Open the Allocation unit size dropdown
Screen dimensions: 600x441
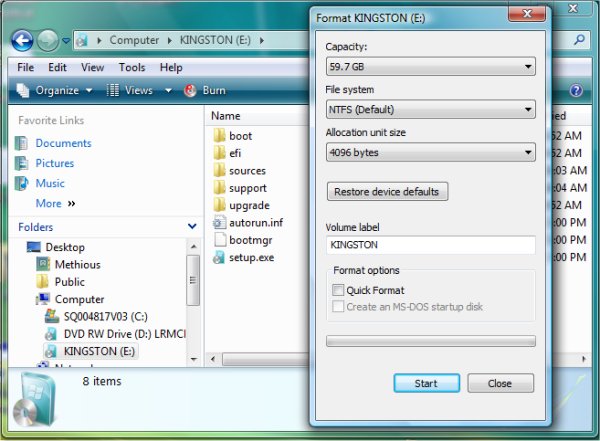[x=430, y=152]
